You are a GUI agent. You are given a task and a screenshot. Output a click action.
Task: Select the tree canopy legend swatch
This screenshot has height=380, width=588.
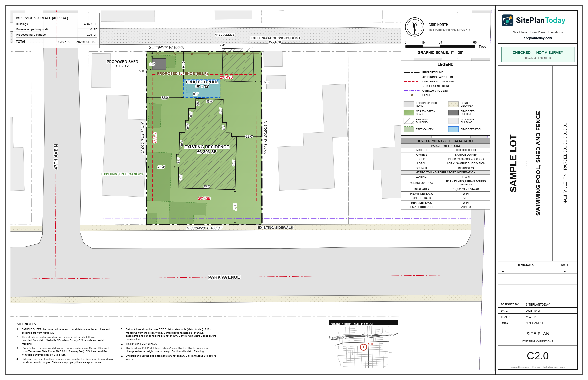409,129
